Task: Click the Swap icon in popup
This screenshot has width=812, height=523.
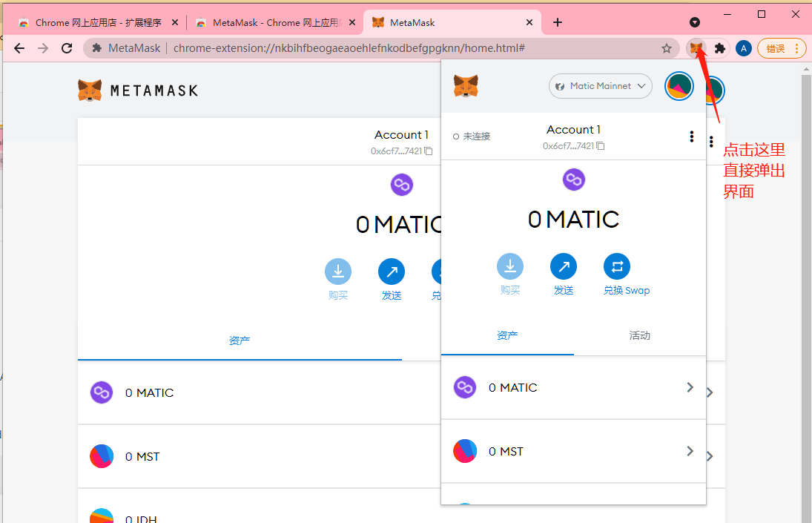Action: (617, 266)
